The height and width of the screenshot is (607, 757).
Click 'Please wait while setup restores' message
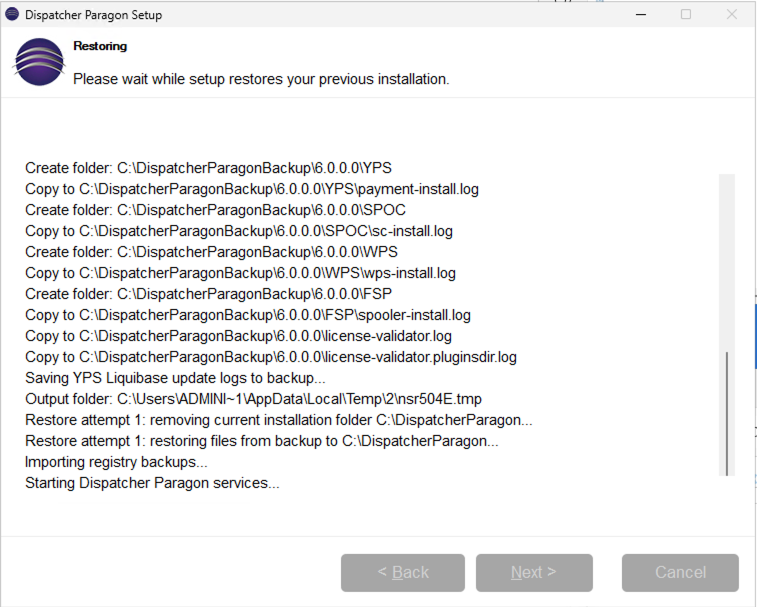tap(261, 79)
